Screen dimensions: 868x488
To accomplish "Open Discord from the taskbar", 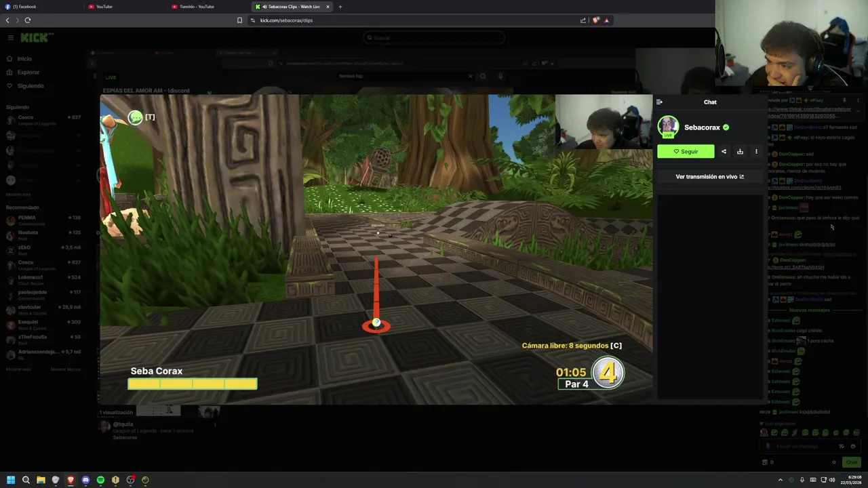I will [85, 480].
